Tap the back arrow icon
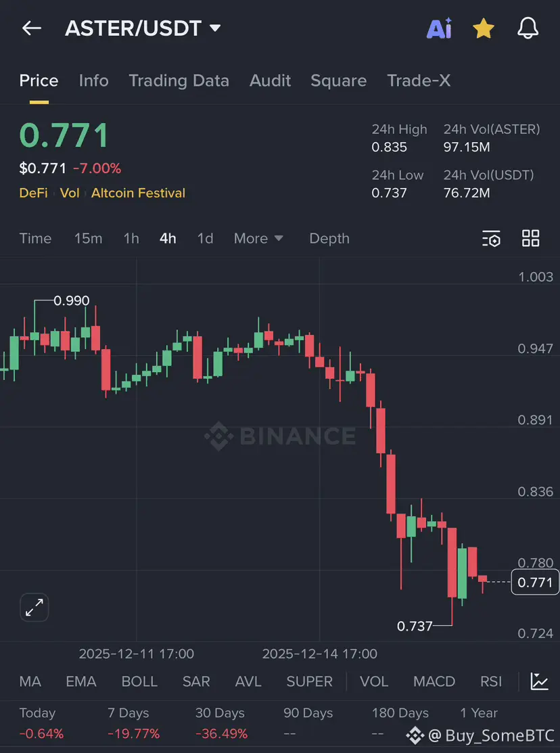Screen dimensions: 560x753 (32, 28)
